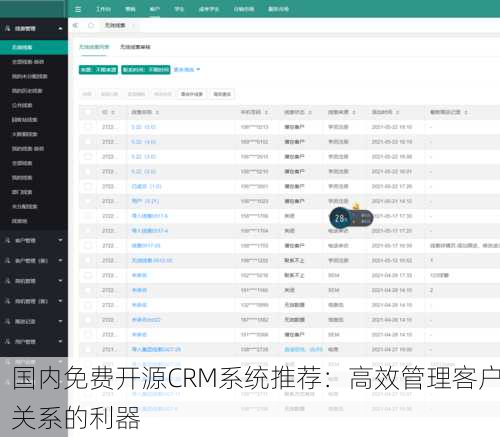Open the 更多筛选 filter dropdown
The image size is (500, 437).
pyautogui.click(x=187, y=70)
